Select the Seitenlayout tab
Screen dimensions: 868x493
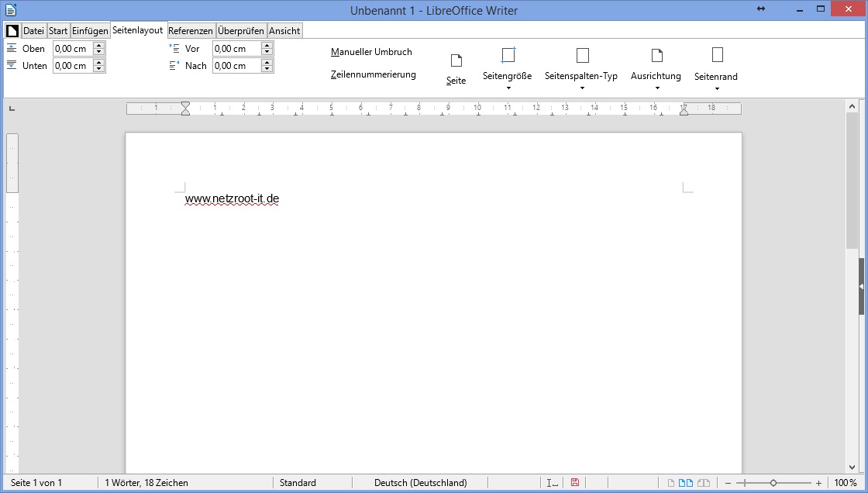click(138, 30)
